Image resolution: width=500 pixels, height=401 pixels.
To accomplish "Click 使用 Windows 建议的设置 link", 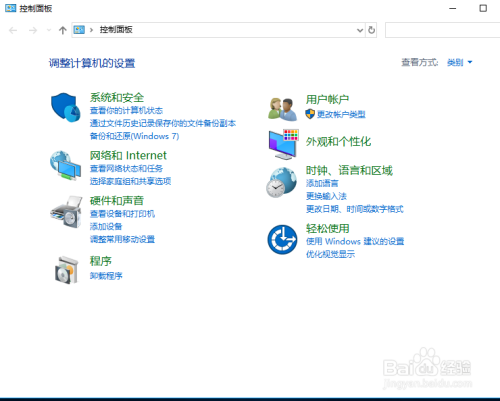I will [x=355, y=241].
